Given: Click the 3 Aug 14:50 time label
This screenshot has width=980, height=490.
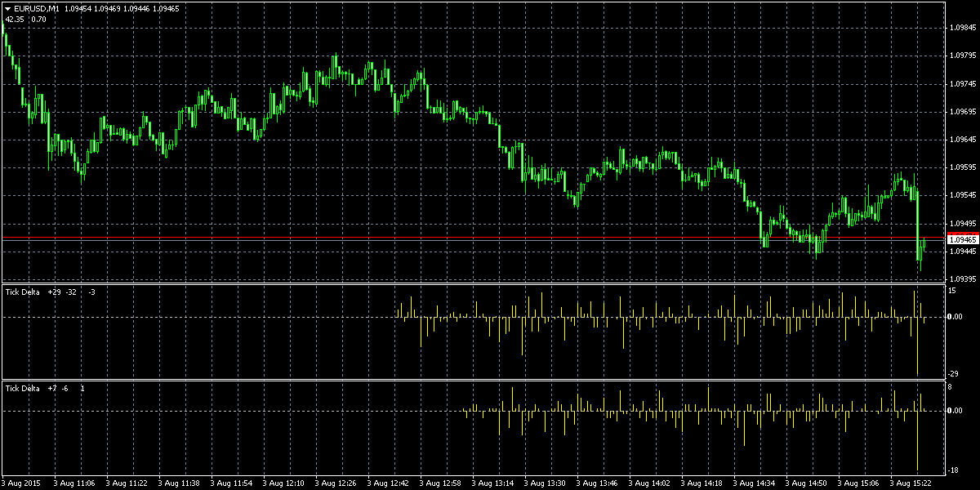Looking at the screenshot, I should [x=806, y=483].
